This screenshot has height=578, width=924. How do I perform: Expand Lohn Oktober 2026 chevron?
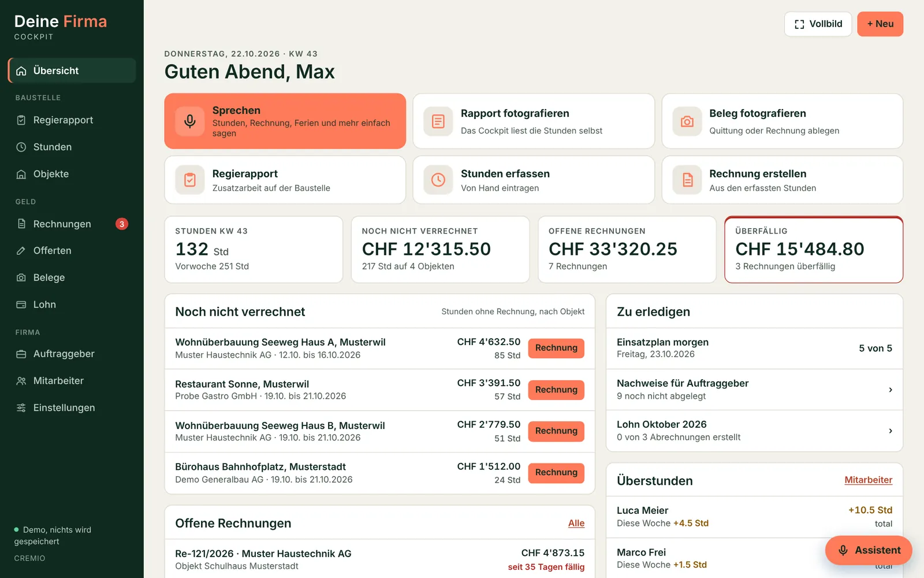point(891,431)
